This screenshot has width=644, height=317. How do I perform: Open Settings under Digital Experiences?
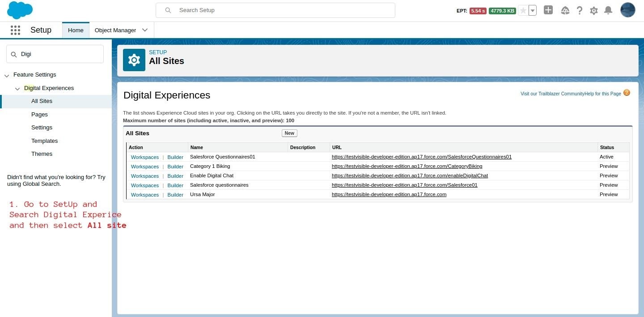coord(42,128)
